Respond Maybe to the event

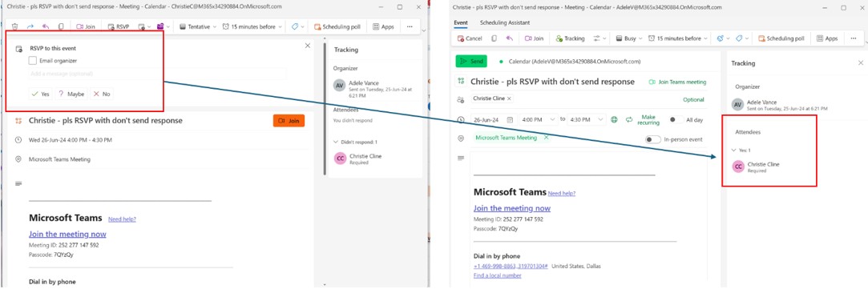71,94
